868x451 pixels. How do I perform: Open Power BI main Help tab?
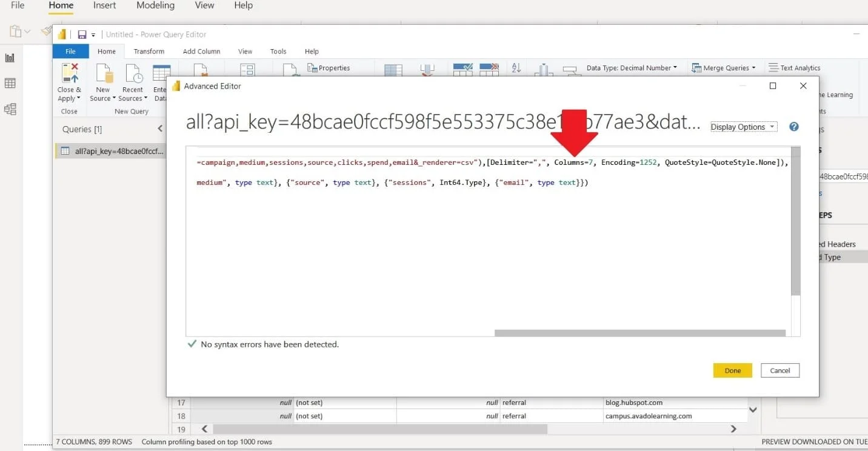pyautogui.click(x=243, y=5)
